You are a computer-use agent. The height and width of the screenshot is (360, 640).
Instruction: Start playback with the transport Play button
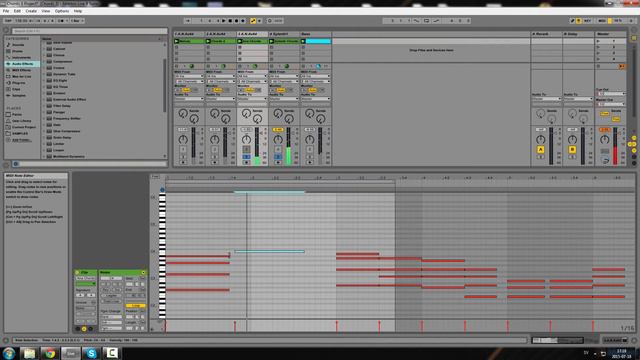click(224, 21)
